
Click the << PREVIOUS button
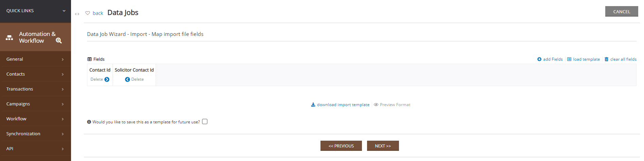341,146
